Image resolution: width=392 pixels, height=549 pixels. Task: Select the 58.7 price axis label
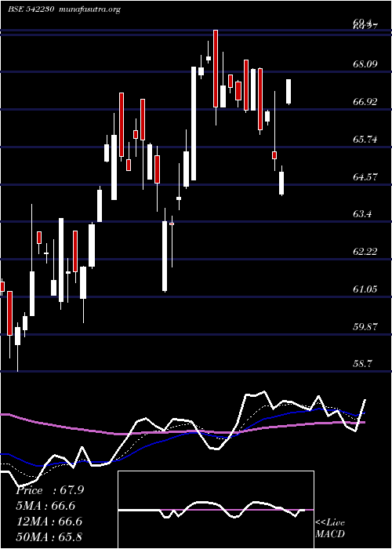(x=362, y=364)
